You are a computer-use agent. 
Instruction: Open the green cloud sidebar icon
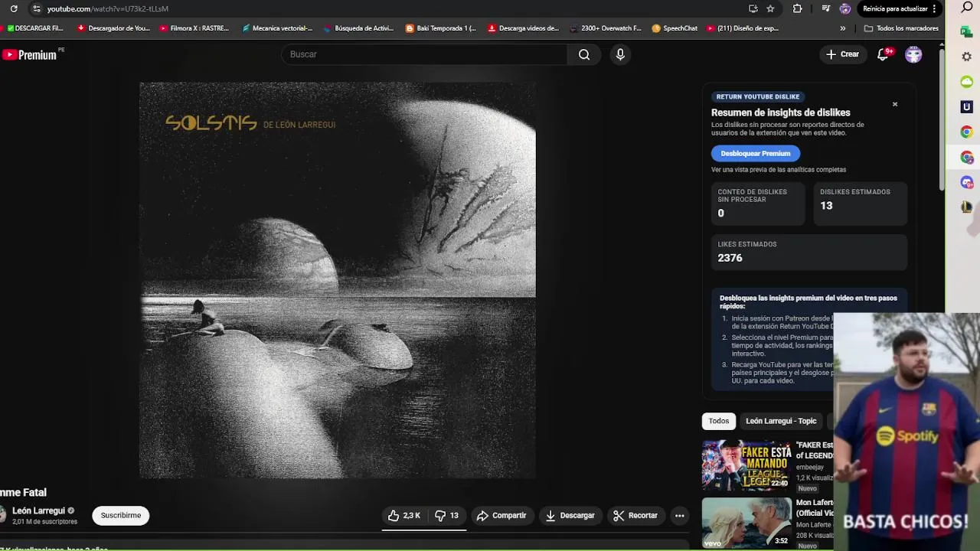click(967, 82)
